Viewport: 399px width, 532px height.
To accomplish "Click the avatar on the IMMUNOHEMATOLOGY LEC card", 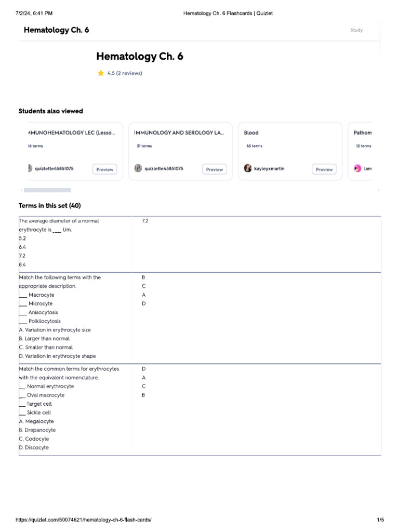I will (x=30, y=169).
